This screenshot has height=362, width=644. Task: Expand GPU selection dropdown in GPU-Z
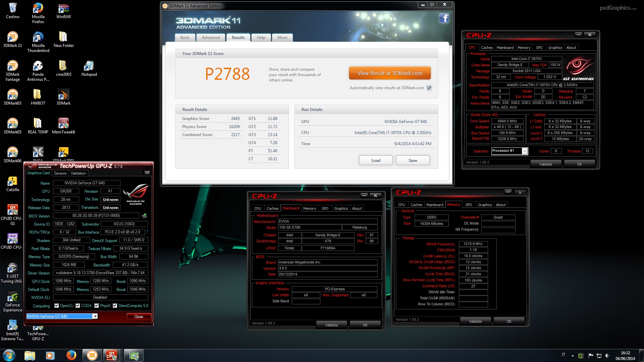click(x=95, y=316)
